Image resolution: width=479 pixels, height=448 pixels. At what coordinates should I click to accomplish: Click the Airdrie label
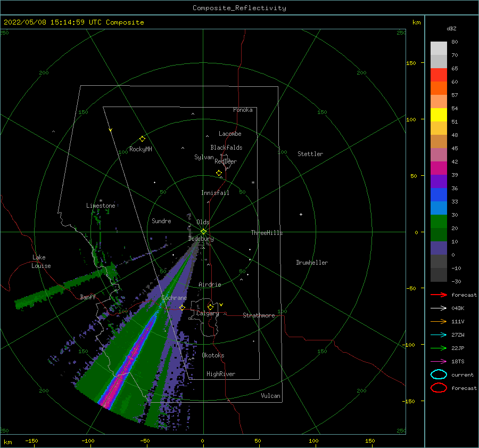[x=210, y=284]
